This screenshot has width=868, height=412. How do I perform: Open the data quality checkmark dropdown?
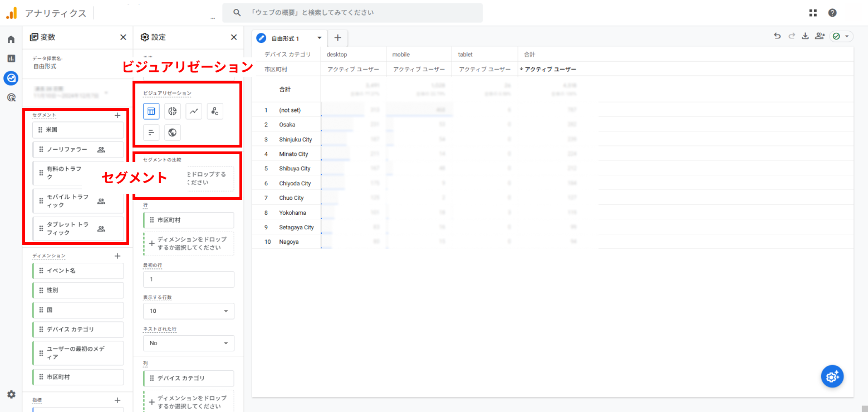tap(841, 36)
